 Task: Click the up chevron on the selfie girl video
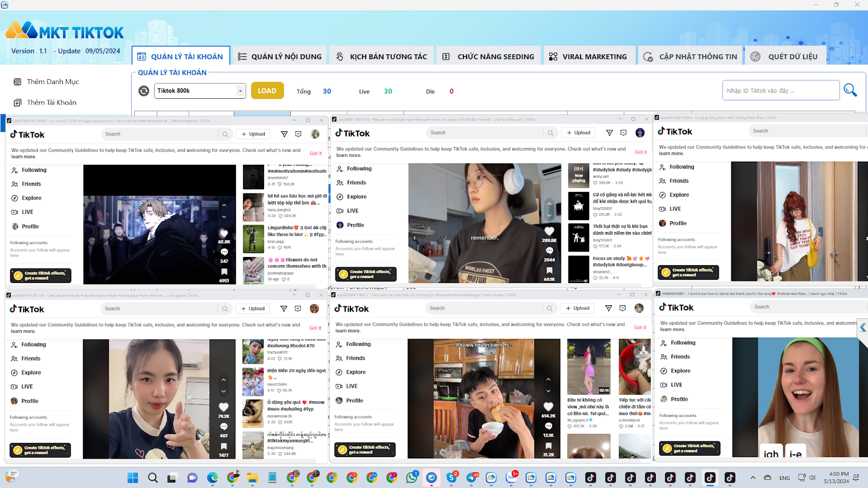coord(224,380)
